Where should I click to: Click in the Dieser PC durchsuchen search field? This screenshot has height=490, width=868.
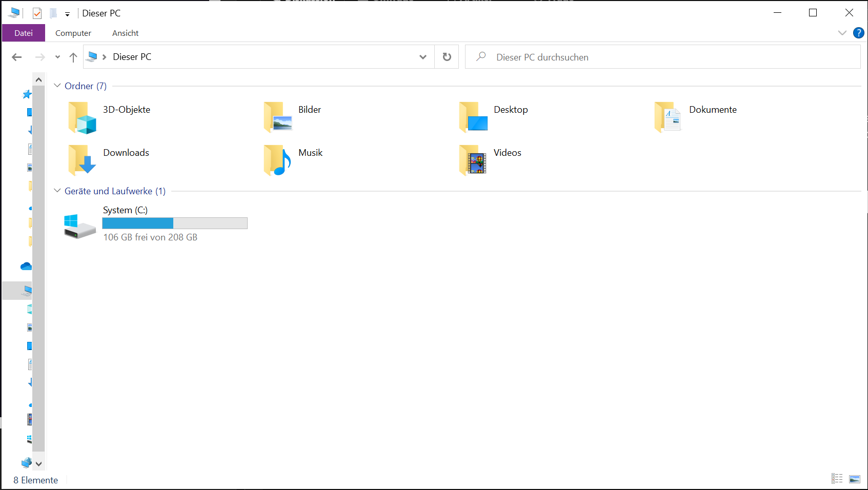[663, 57]
